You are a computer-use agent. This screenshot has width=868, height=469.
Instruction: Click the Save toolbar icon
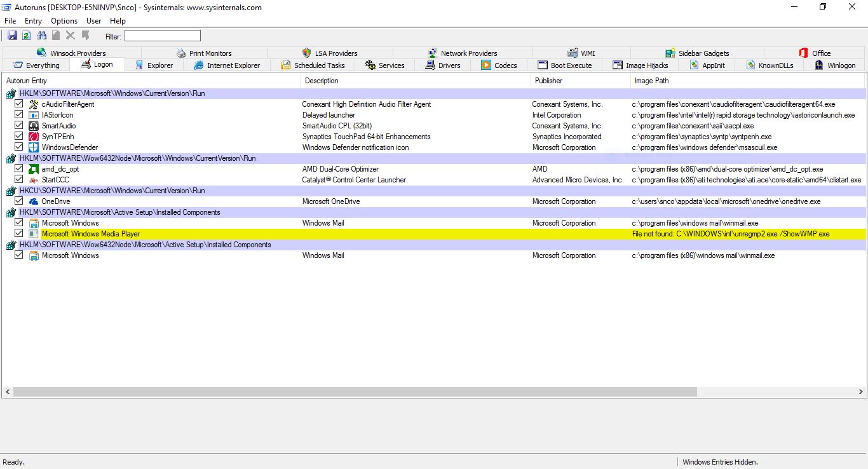(x=12, y=36)
